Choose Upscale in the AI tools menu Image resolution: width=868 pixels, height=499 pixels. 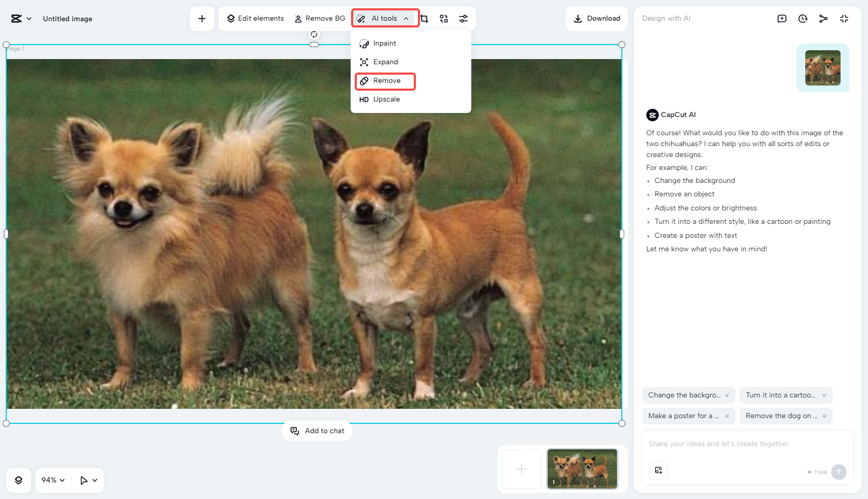(x=385, y=99)
